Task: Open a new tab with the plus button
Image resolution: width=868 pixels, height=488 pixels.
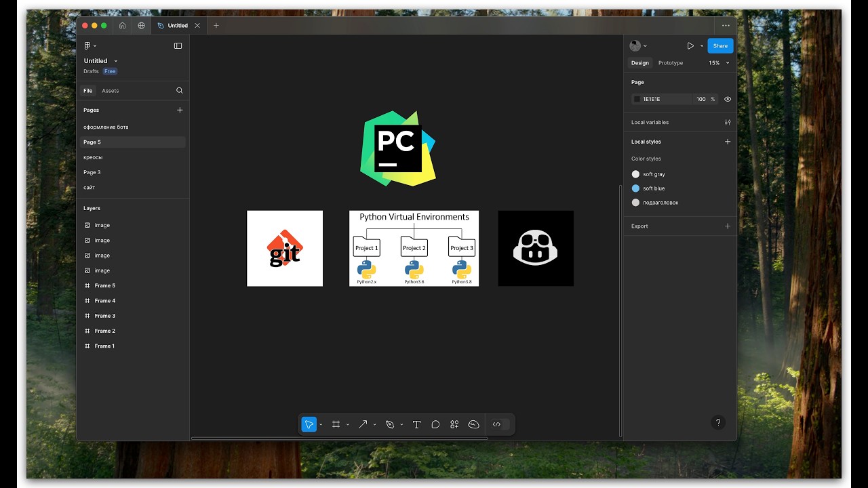Action: (x=216, y=26)
